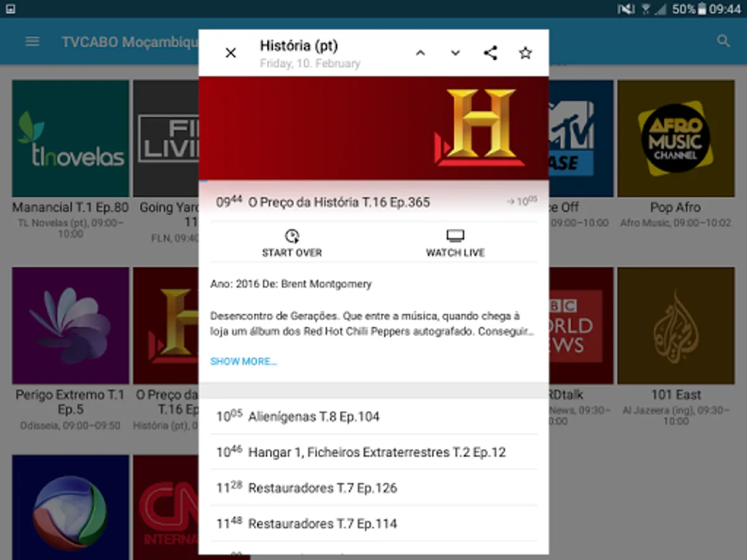Open the CNN International channel tile

[x=166, y=507]
